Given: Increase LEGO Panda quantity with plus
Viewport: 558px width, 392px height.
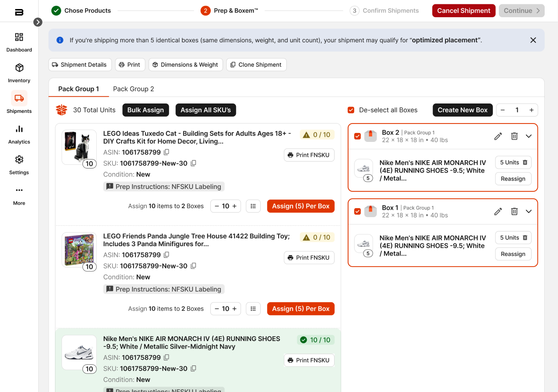Looking at the screenshot, I should [x=235, y=309].
